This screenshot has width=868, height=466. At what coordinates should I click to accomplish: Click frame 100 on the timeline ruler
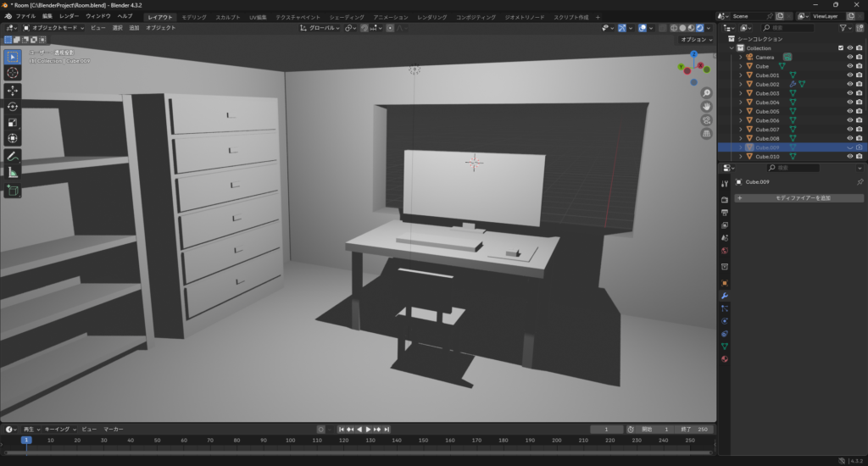(x=291, y=441)
